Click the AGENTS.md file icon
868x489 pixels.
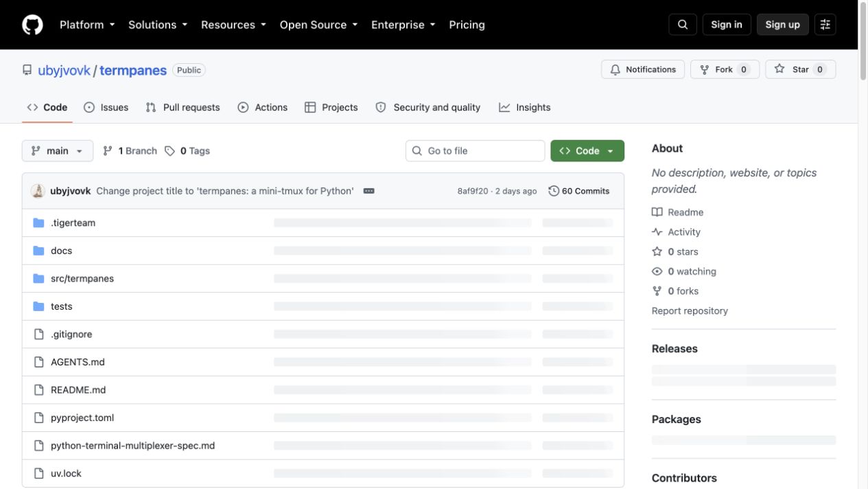tap(38, 362)
